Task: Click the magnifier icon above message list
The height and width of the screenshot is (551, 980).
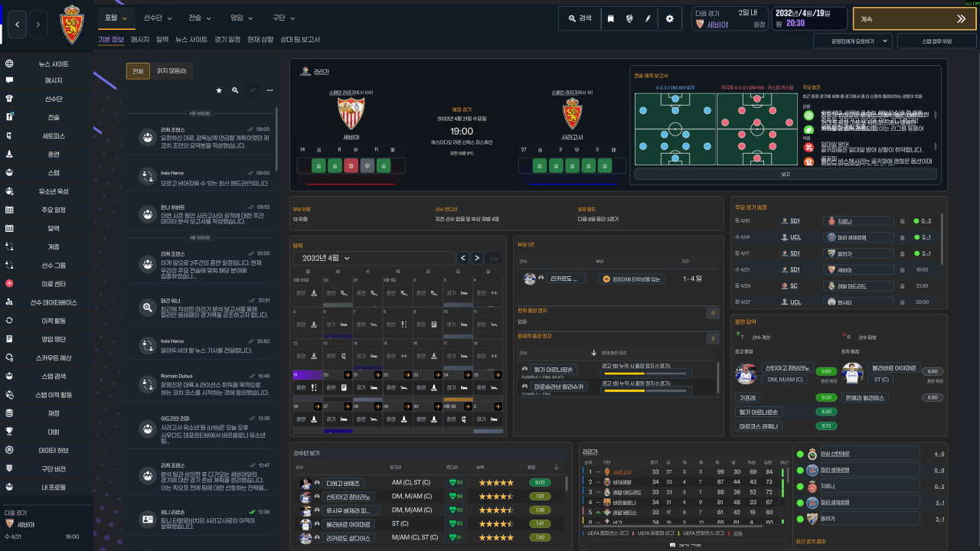Action: point(235,90)
